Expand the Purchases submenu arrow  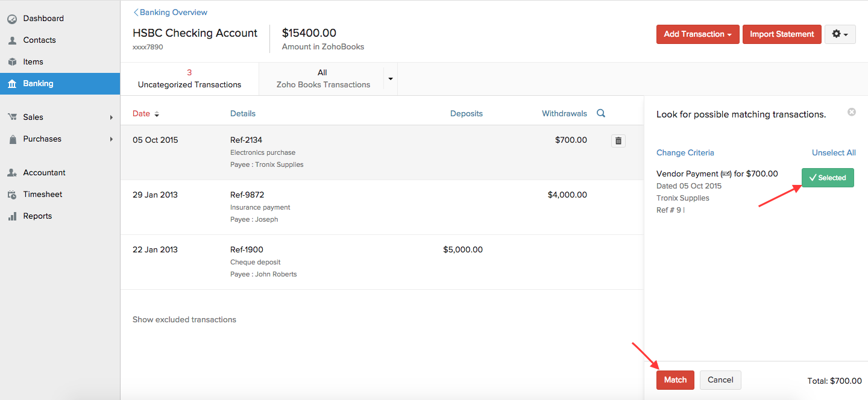(112, 139)
